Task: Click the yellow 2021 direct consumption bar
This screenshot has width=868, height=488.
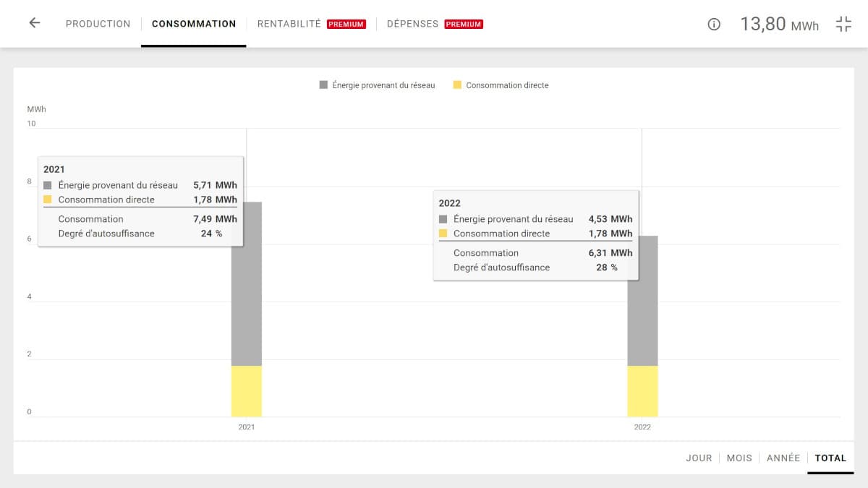Action: (247, 391)
